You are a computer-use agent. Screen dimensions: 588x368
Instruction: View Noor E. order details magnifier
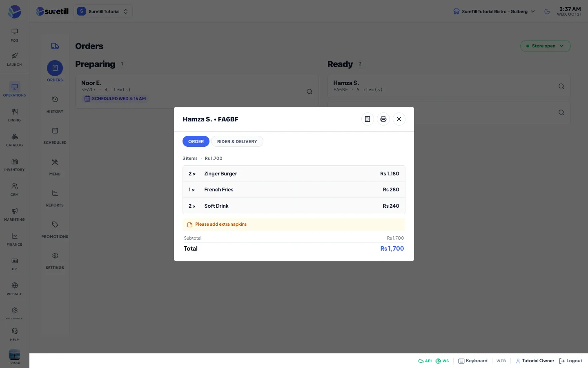[x=310, y=92]
